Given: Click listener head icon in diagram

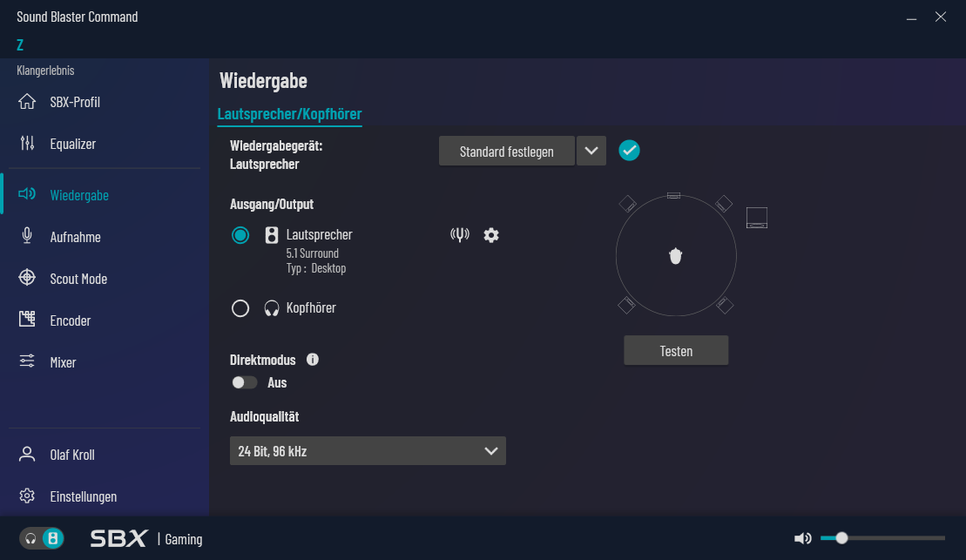Looking at the screenshot, I should (676, 256).
